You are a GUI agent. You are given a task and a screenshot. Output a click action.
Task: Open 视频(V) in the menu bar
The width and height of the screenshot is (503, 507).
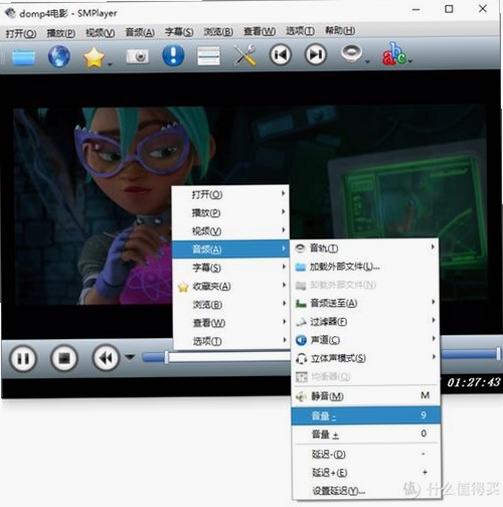[x=100, y=33]
